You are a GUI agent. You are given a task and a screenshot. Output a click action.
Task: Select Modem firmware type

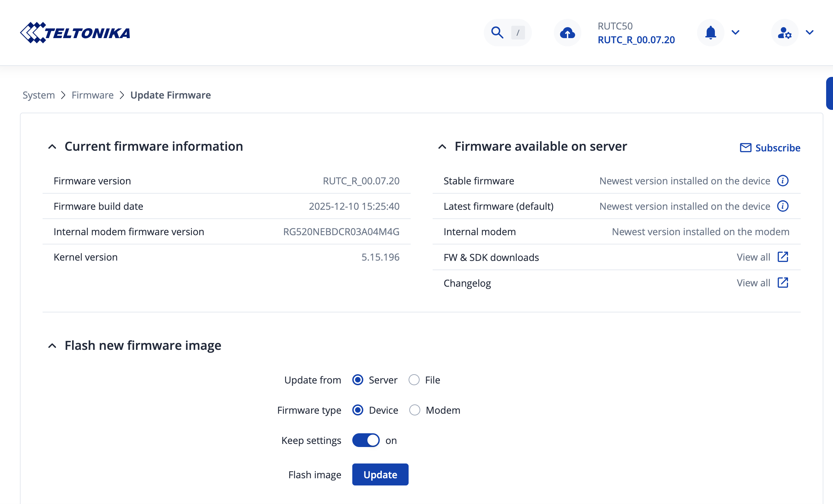pos(415,410)
